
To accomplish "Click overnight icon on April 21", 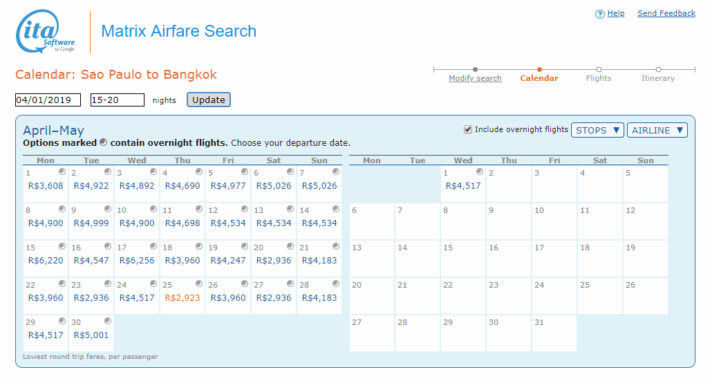I will click(336, 246).
